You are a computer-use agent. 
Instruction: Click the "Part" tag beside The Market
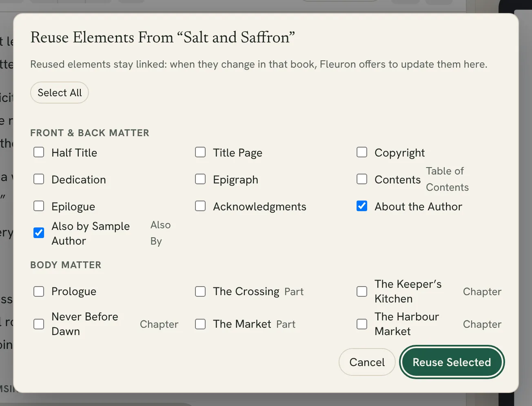(286, 324)
